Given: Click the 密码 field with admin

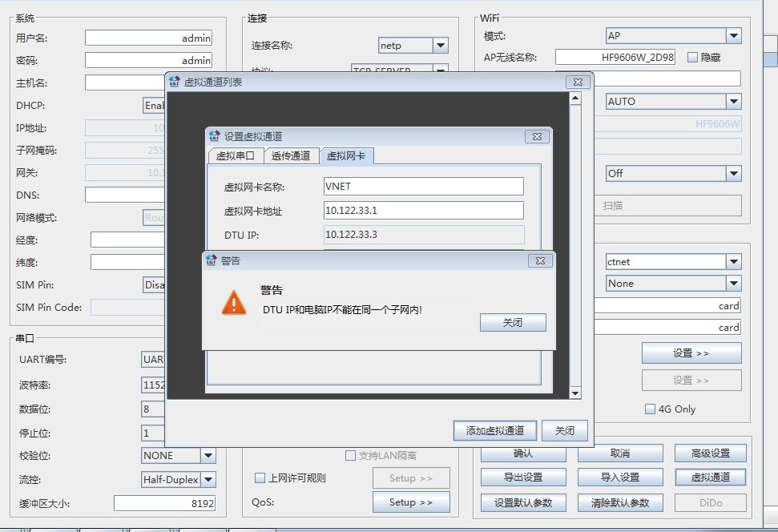Looking at the screenshot, I should (x=149, y=61).
